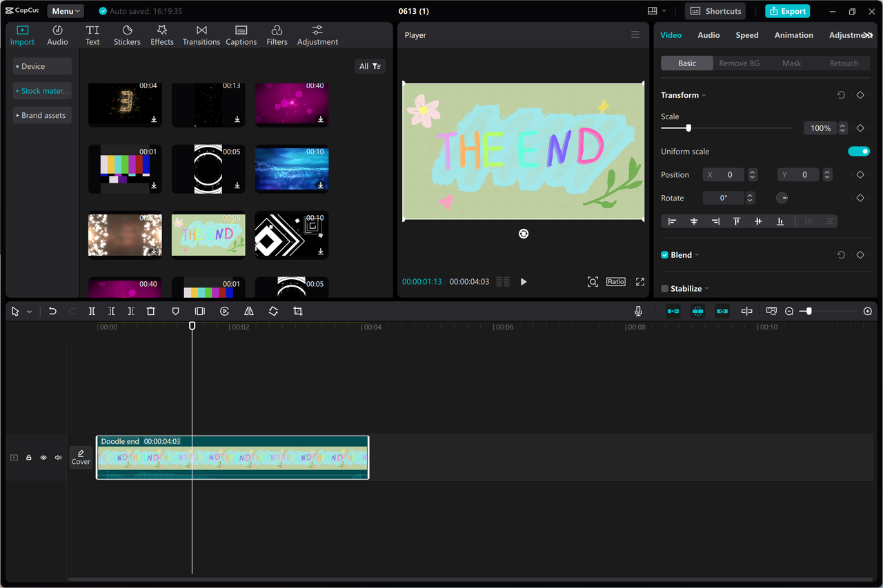Image resolution: width=883 pixels, height=588 pixels.
Task: Click the Crop tool
Action: click(x=297, y=311)
